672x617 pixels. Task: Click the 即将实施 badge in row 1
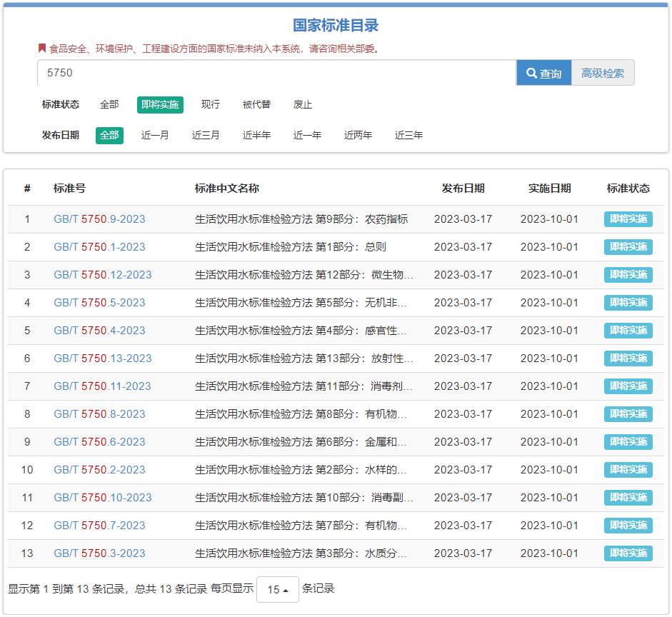pos(628,219)
